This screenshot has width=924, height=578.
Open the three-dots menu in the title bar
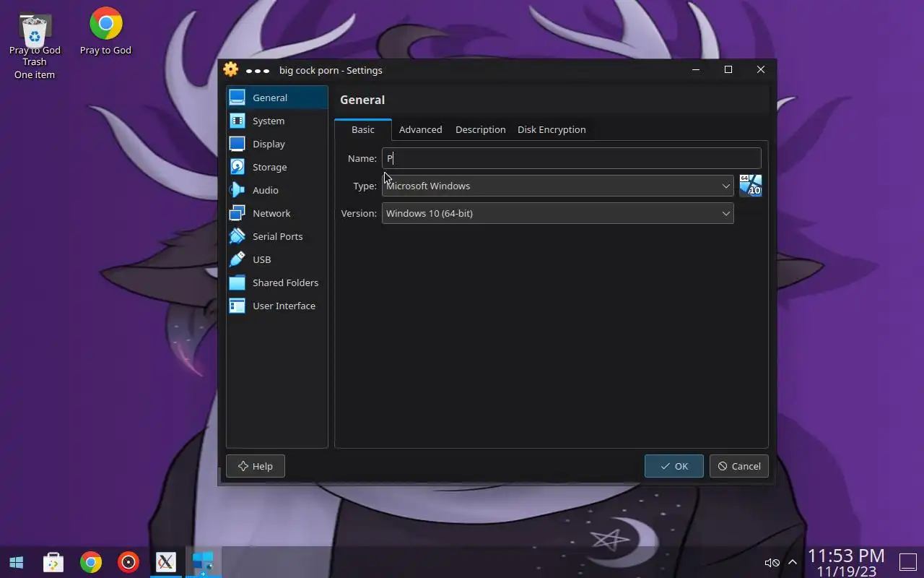point(258,71)
